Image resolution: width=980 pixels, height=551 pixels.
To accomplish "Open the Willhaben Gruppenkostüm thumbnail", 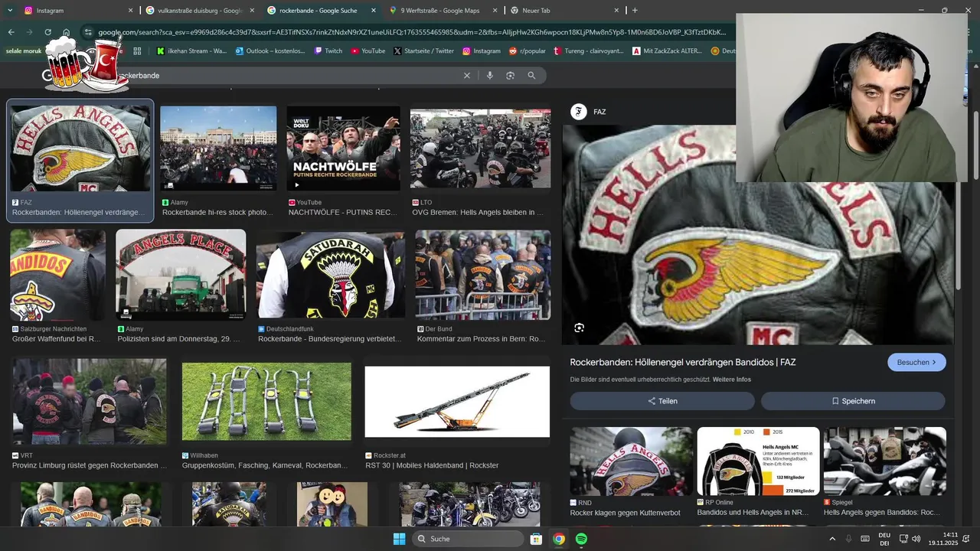I will (266, 402).
